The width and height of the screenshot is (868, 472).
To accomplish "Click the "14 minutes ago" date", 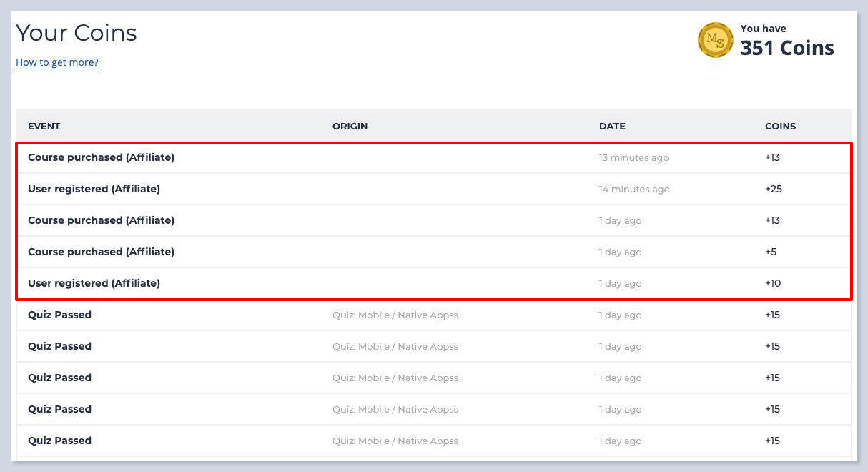I will 634,190.
